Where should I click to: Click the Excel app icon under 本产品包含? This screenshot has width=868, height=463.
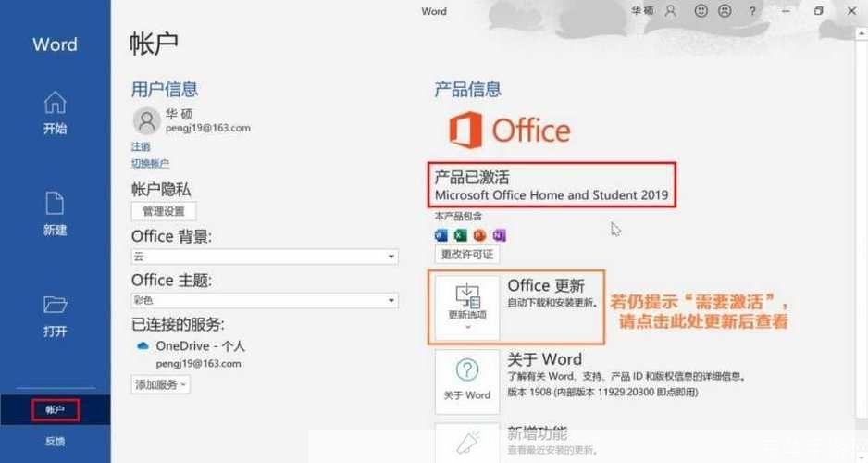pos(461,235)
